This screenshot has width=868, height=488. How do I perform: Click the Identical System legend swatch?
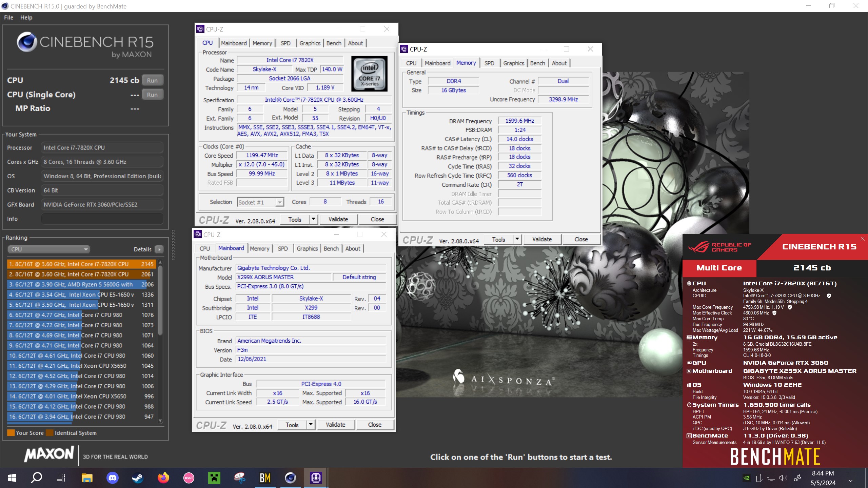[x=50, y=433]
